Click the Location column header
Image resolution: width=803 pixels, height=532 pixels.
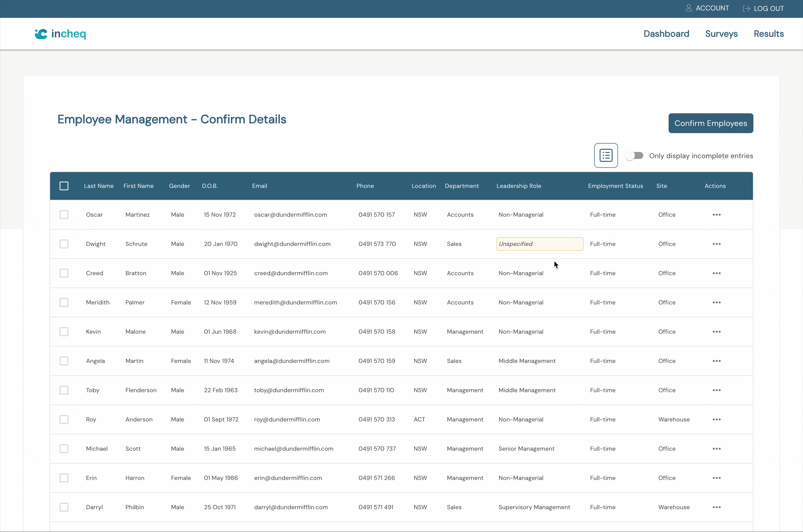[x=424, y=186]
